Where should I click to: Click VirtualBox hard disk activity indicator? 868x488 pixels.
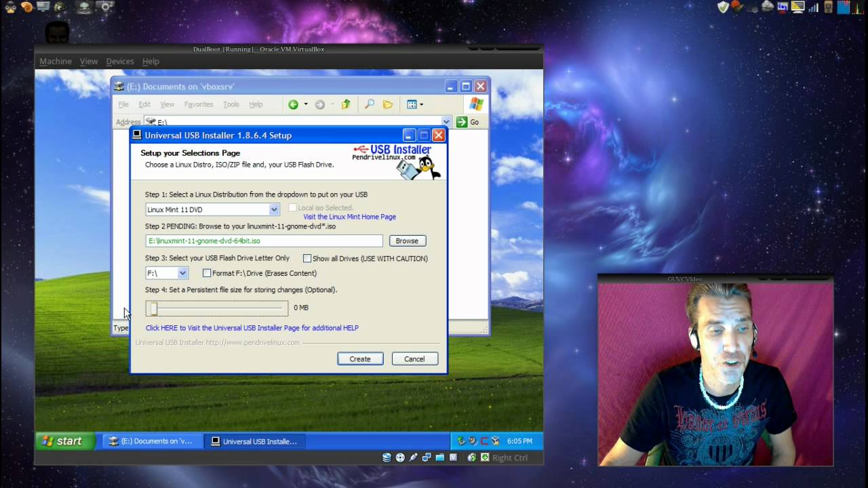click(x=387, y=457)
